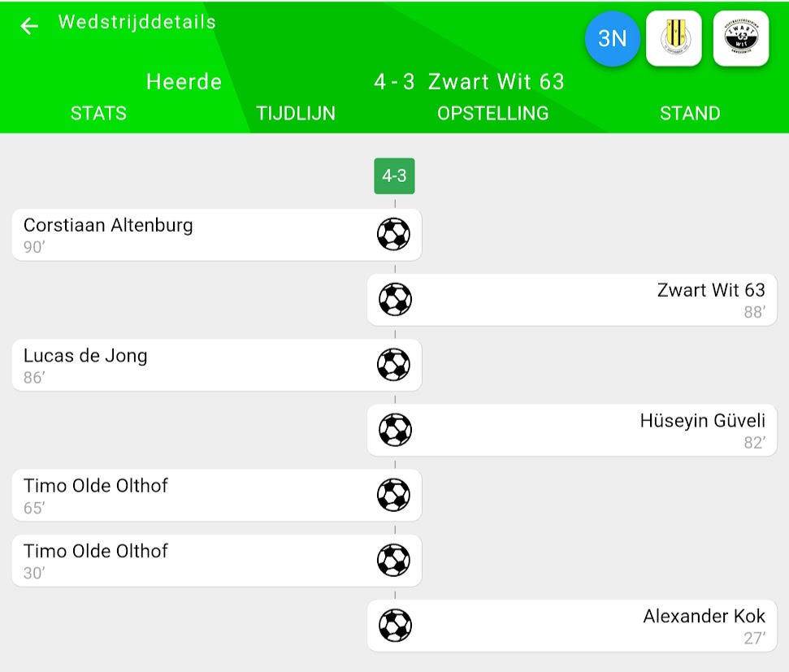This screenshot has height=672, width=789.
Task: Select the Wedstrijddetails page title
Action: coord(137,22)
